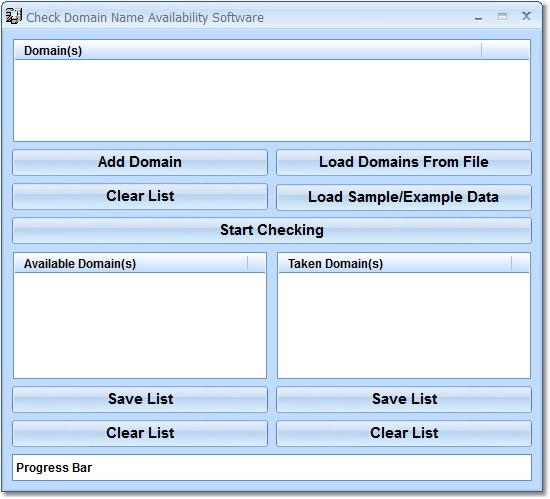The image size is (550, 499).
Task: Click inside the Taken Domain(s) list box
Action: coord(404,325)
